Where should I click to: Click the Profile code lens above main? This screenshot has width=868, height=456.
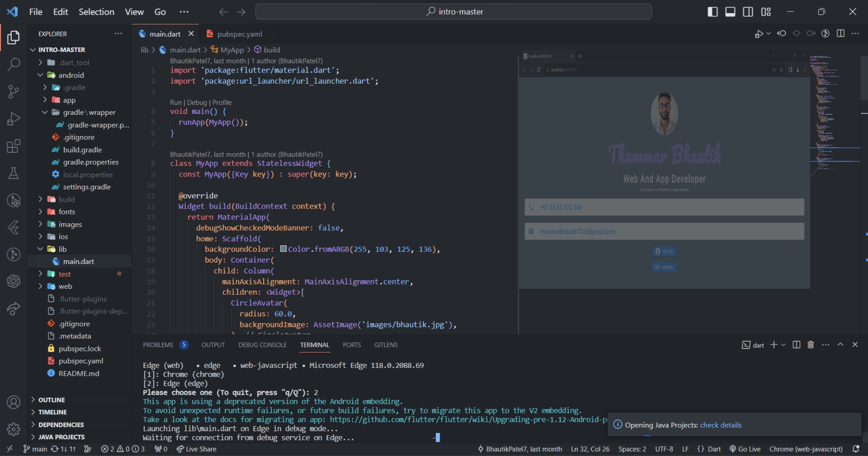222,103
